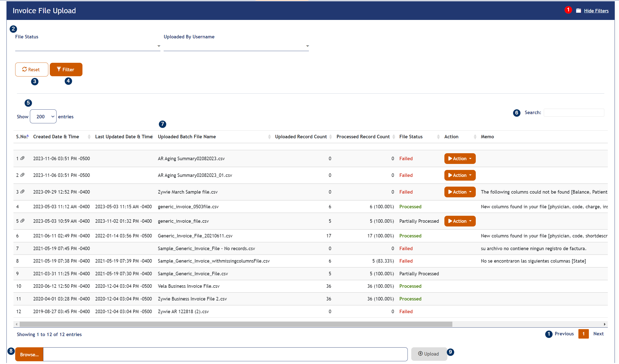The width and height of the screenshot is (619, 364).
Task: Click the attachment icon on row 2
Action: pyautogui.click(x=22, y=175)
